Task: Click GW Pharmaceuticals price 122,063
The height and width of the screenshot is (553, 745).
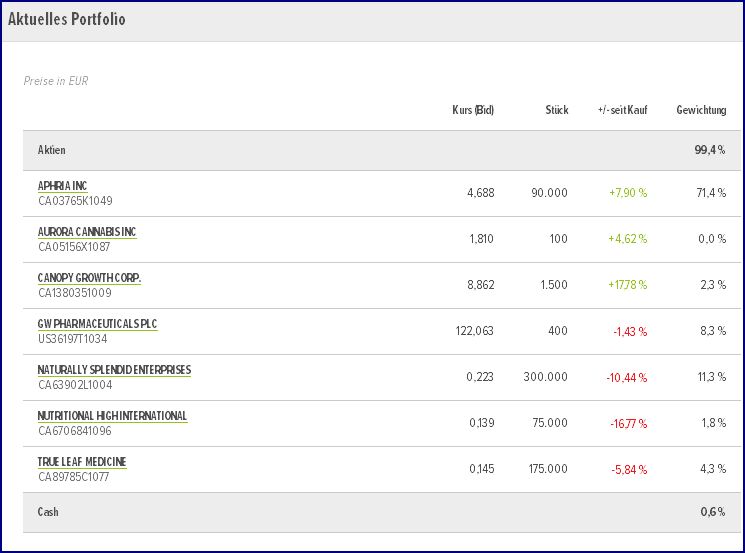Action: 474,331
